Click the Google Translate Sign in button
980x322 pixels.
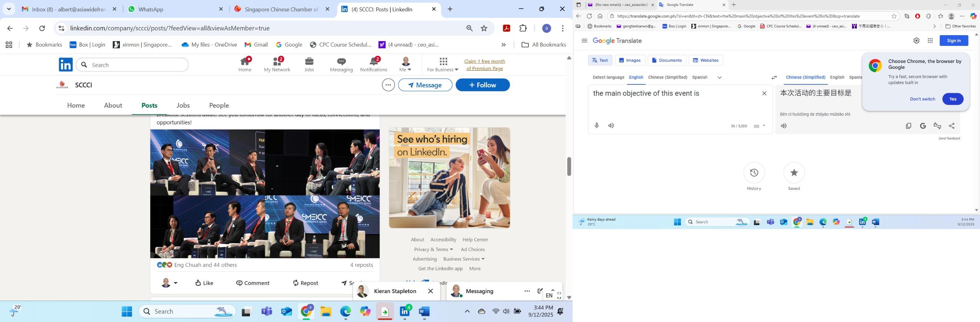coord(953,41)
